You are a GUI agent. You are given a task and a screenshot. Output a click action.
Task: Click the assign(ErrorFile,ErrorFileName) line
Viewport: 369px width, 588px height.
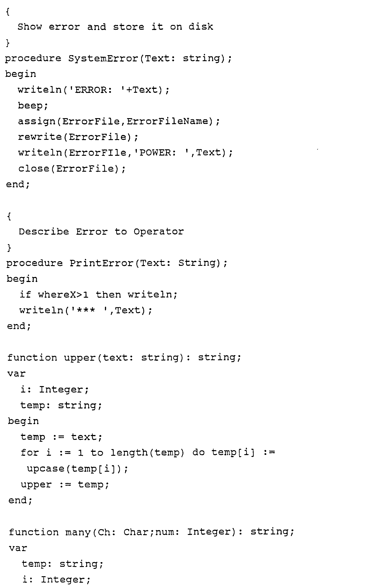[119, 121]
